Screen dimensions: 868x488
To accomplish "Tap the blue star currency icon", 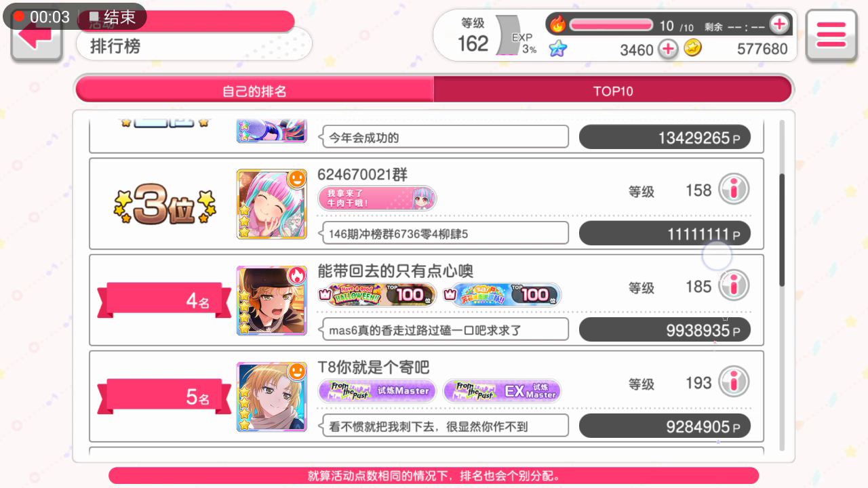I will point(557,48).
